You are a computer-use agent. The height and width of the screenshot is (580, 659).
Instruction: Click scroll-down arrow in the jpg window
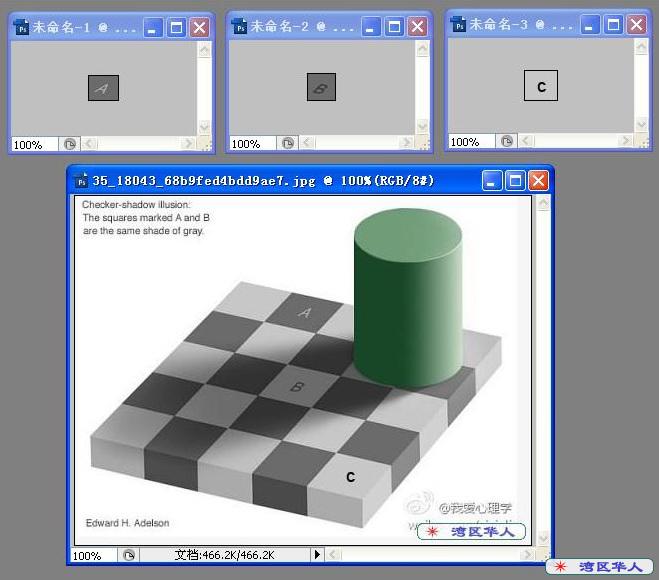point(543,538)
